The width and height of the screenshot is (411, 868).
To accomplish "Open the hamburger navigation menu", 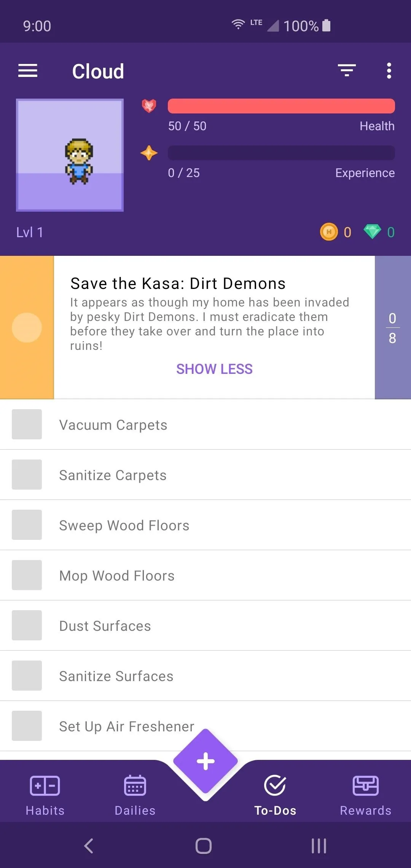I will (x=28, y=71).
